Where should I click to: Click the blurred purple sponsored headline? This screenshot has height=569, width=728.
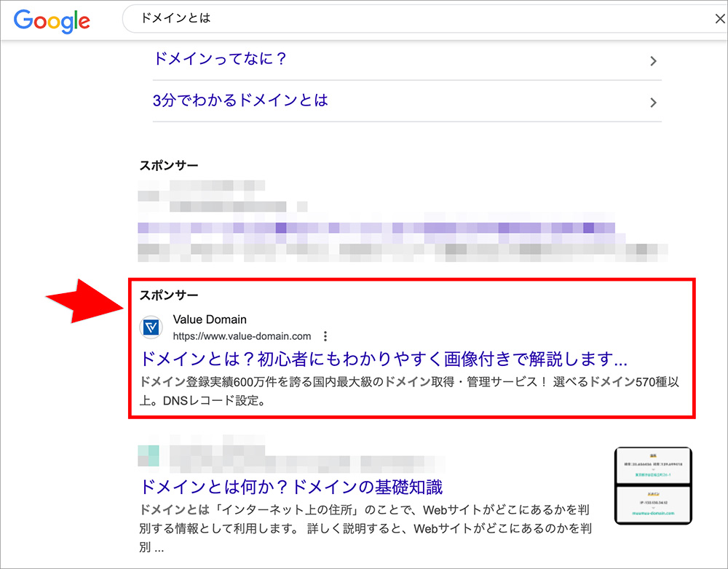(376, 229)
